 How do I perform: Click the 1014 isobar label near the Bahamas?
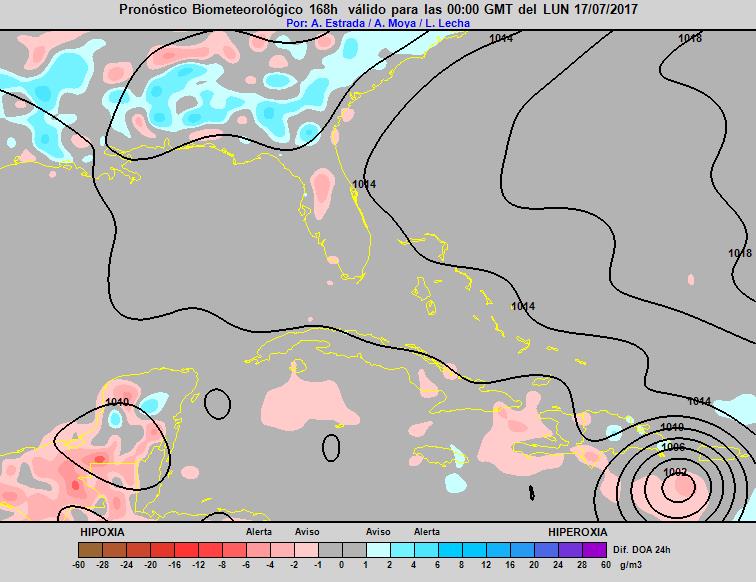click(523, 306)
